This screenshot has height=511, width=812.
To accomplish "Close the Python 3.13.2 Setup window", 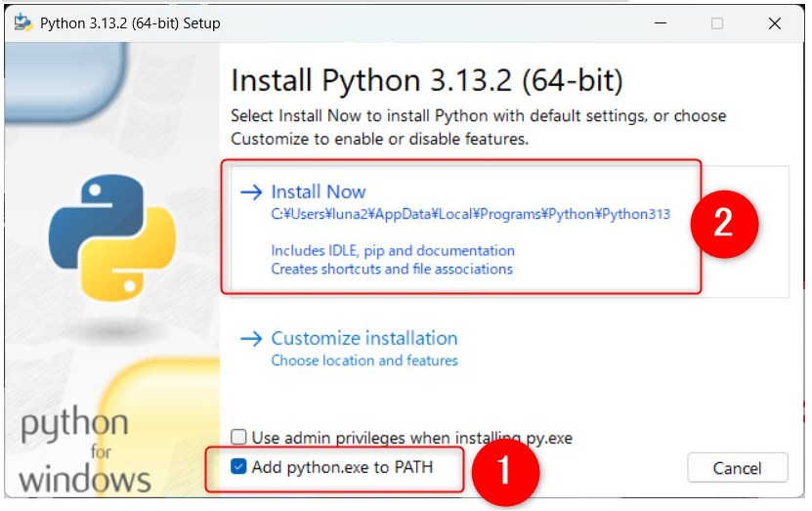I will 775,23.
